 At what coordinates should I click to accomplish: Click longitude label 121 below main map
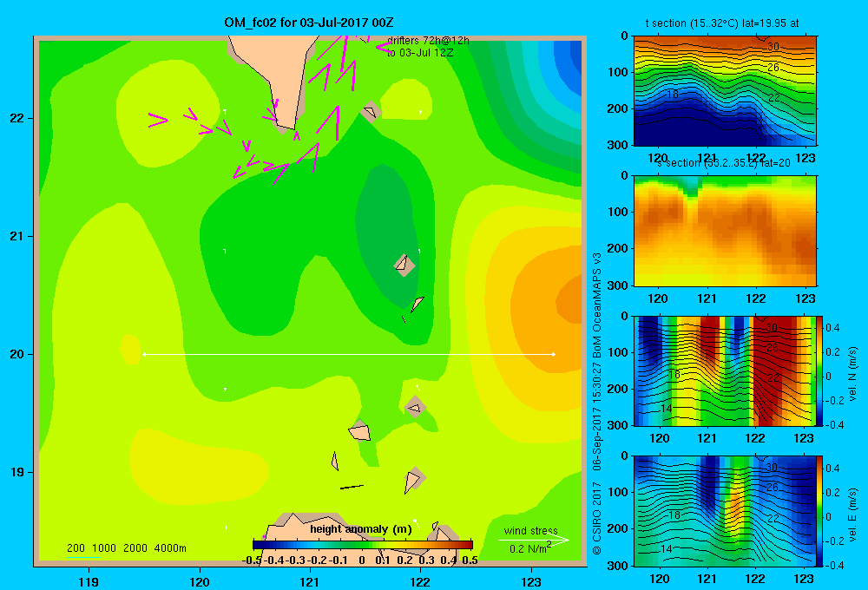310,581
